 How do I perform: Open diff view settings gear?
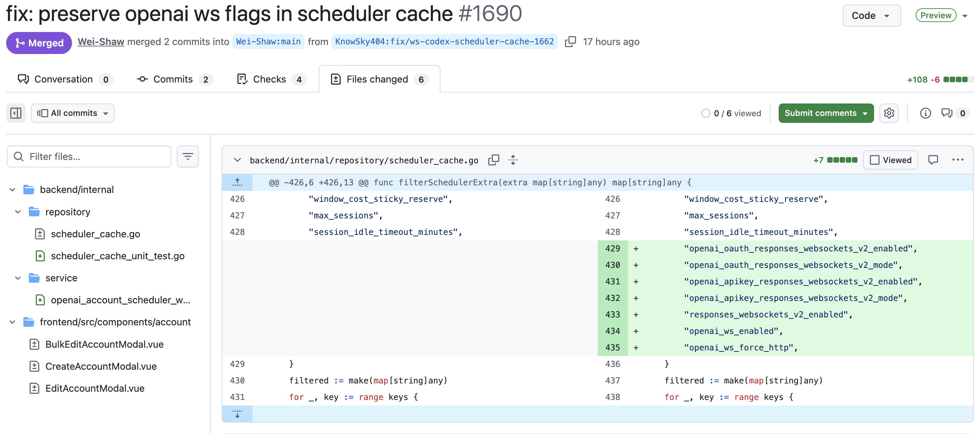click(x=889, y=113)
